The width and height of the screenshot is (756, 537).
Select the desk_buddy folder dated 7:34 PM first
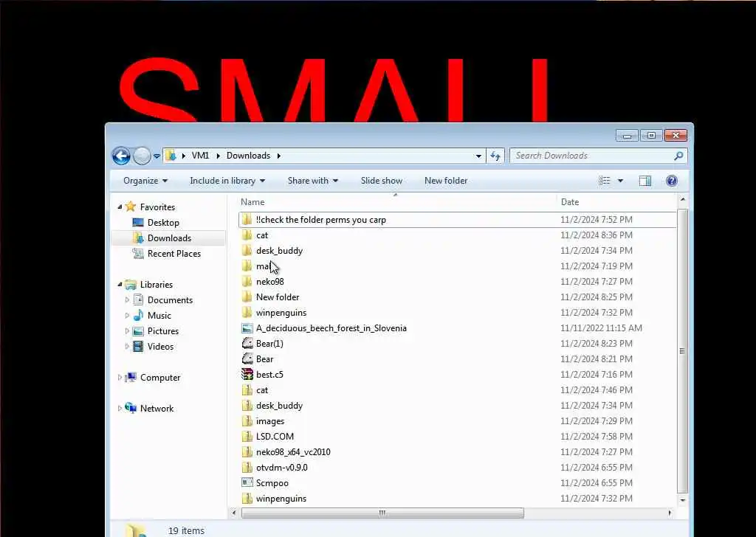point(279,251)
